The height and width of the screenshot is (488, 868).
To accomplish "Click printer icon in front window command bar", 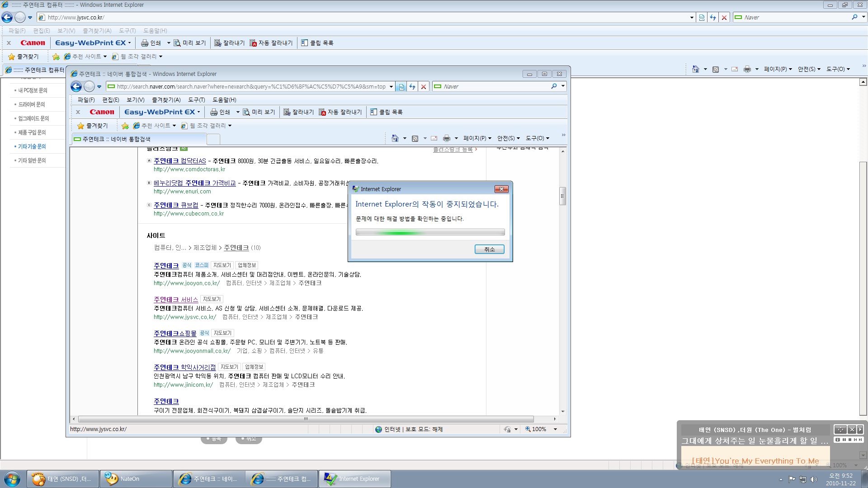I will (447, 138).
